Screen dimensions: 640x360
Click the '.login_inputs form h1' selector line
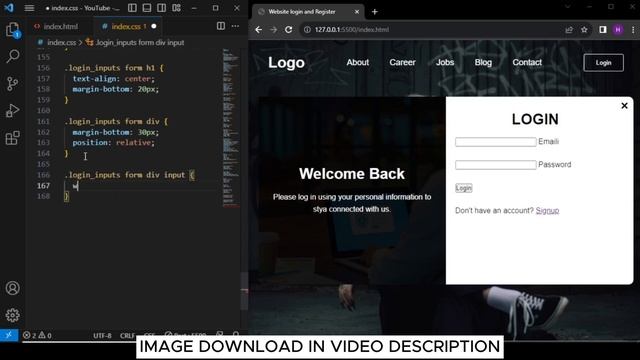click(x=114, y=68)
